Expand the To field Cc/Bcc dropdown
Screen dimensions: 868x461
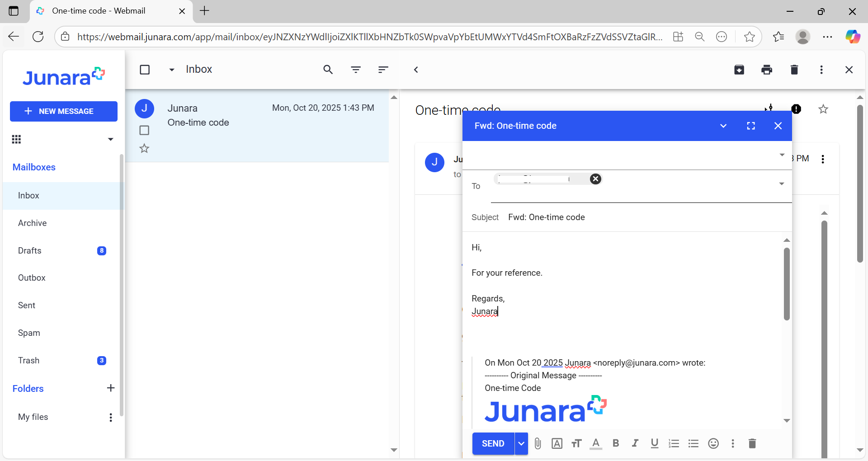pos(782,184)
